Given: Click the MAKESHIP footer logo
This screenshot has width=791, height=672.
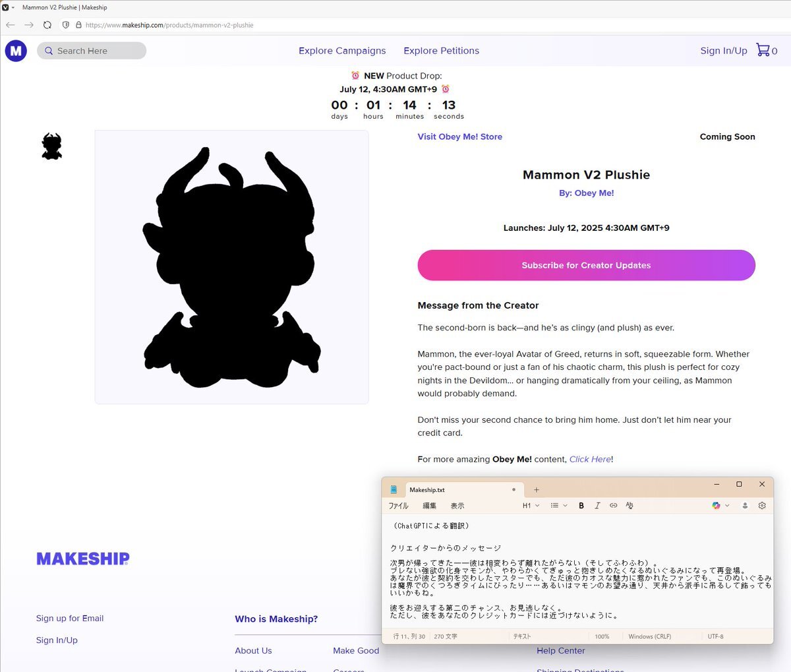Looking at the screenshot, I should point(83,559).
